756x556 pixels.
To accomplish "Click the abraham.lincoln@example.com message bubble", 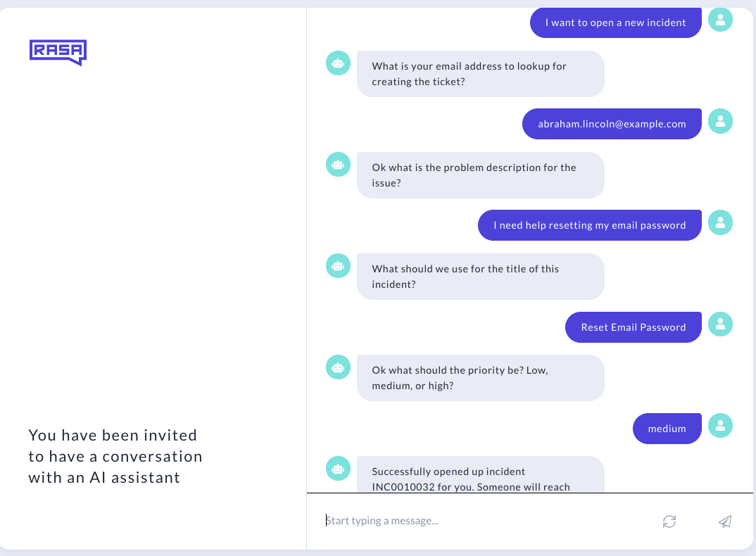I will 612,124.
